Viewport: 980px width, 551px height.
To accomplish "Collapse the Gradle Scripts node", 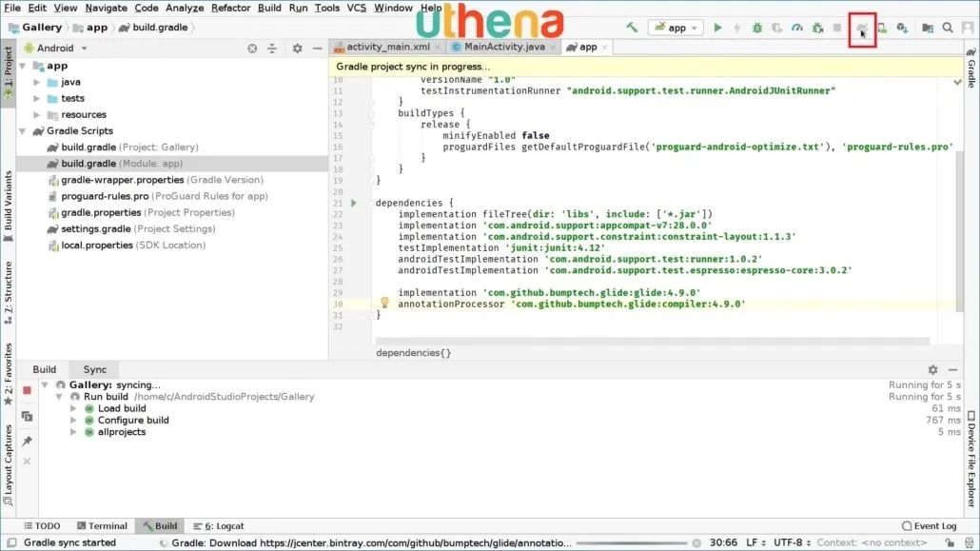I will click(23, 130).
